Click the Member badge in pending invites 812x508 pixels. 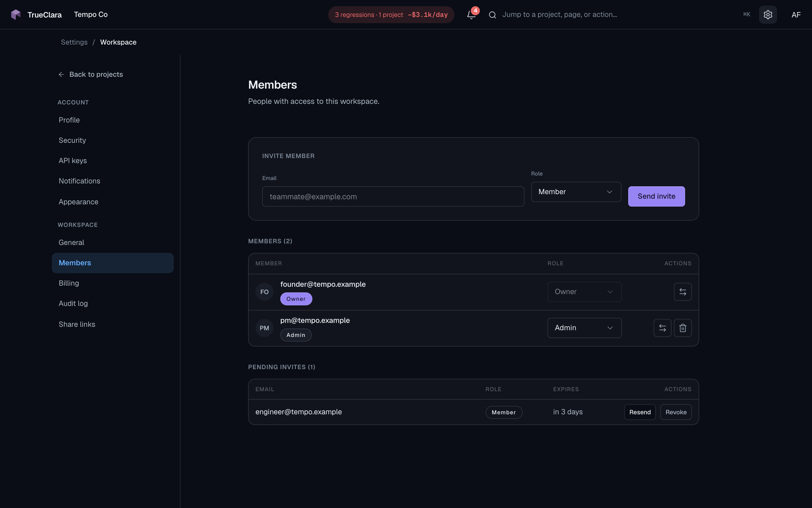(x=504, y=412)
